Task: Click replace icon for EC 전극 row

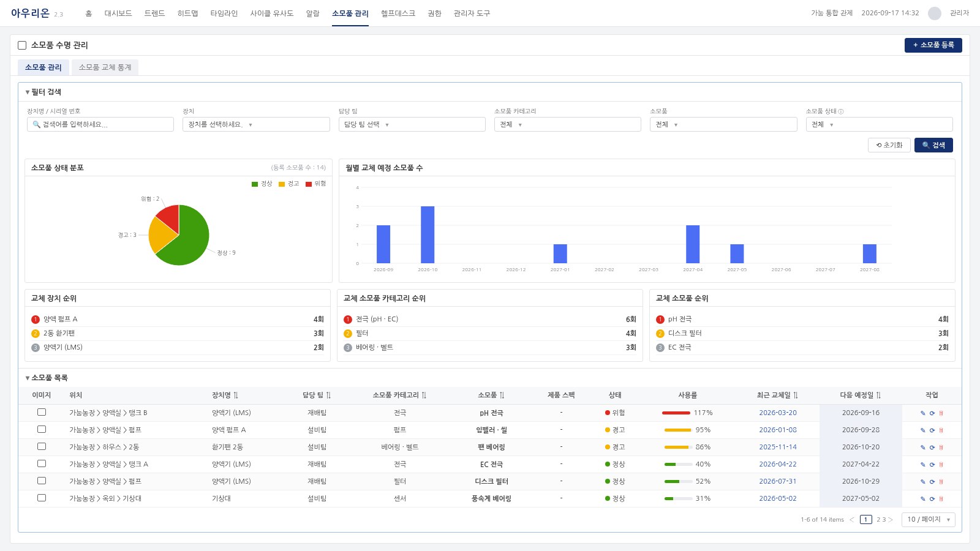Action: click(x=932, y=465)
